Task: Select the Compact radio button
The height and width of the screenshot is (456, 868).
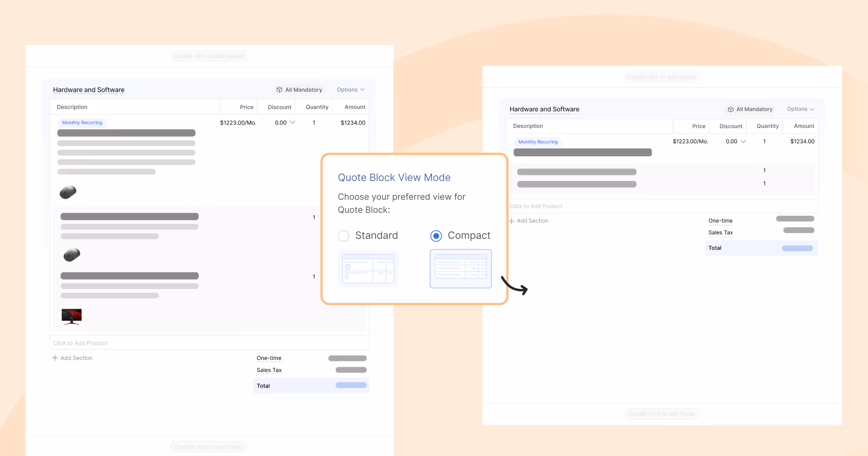Action: tap(436, 235)
